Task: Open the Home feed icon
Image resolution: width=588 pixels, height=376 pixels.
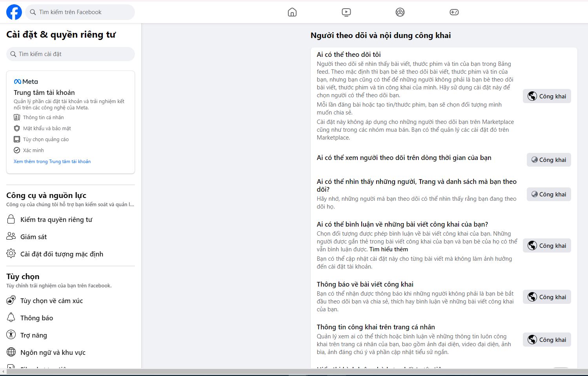Action: [x=292, y=12]
